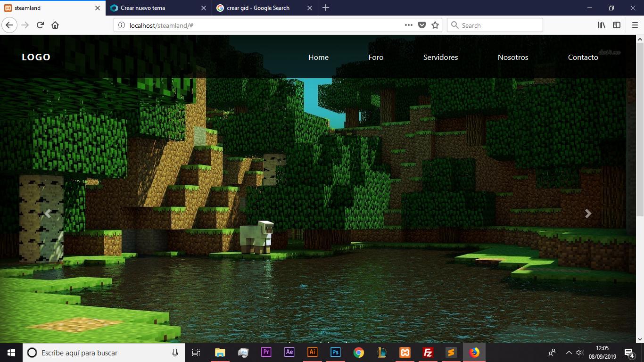Click the page vertical scrollbar

click(x=640, y=189)
